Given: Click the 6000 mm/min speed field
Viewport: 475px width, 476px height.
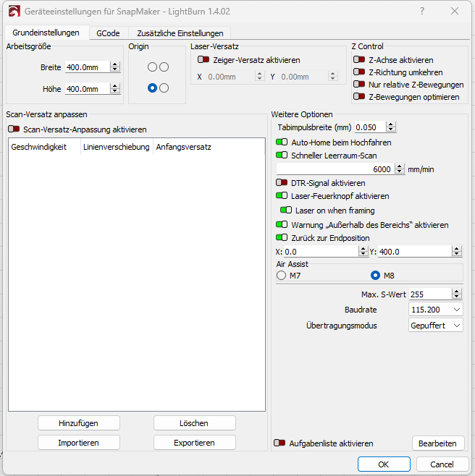Looking at the screenshot, I should pyautogui.click(x=335, y=169).
